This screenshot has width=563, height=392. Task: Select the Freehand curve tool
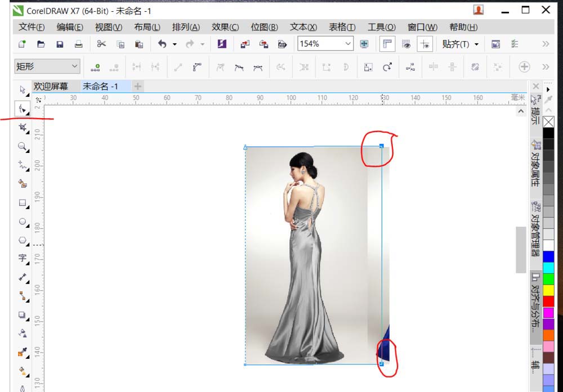click(x=23, y=165)
